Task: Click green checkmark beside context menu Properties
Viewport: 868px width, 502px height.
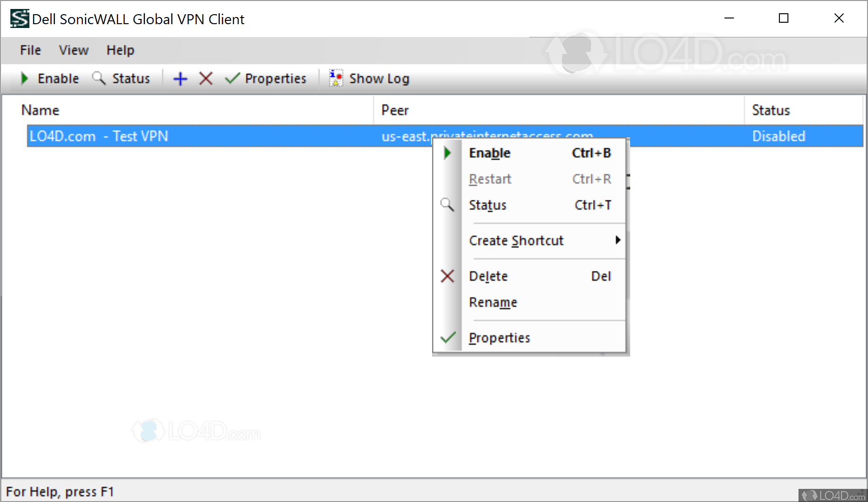Action: (448, 338)
